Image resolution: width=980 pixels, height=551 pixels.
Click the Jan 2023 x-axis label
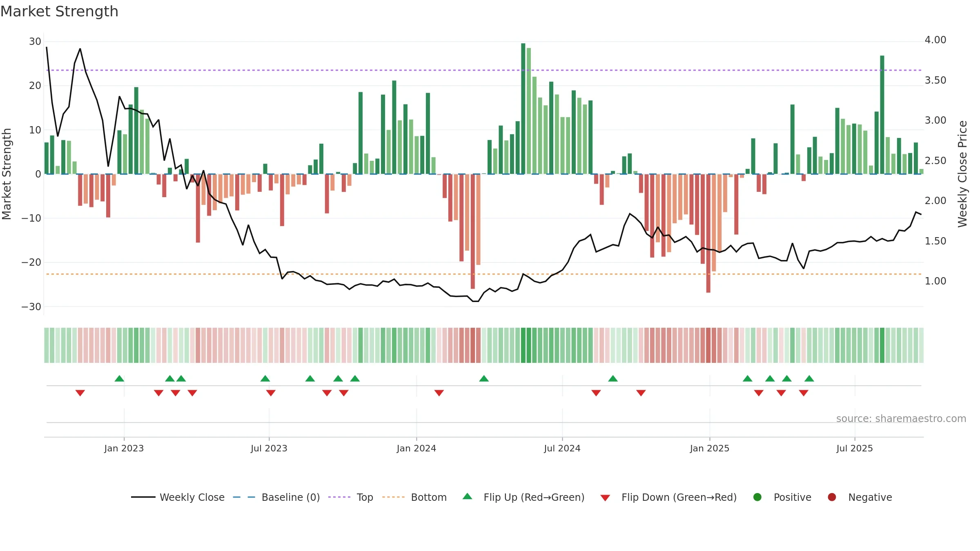coord(124,449)
